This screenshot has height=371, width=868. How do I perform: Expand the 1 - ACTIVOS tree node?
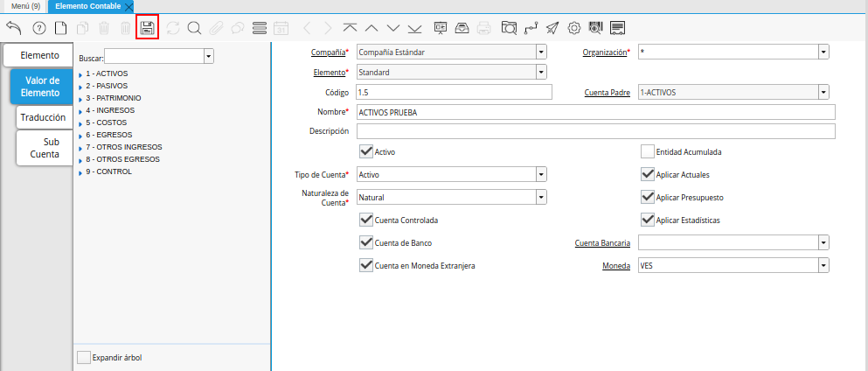point(80,73)
